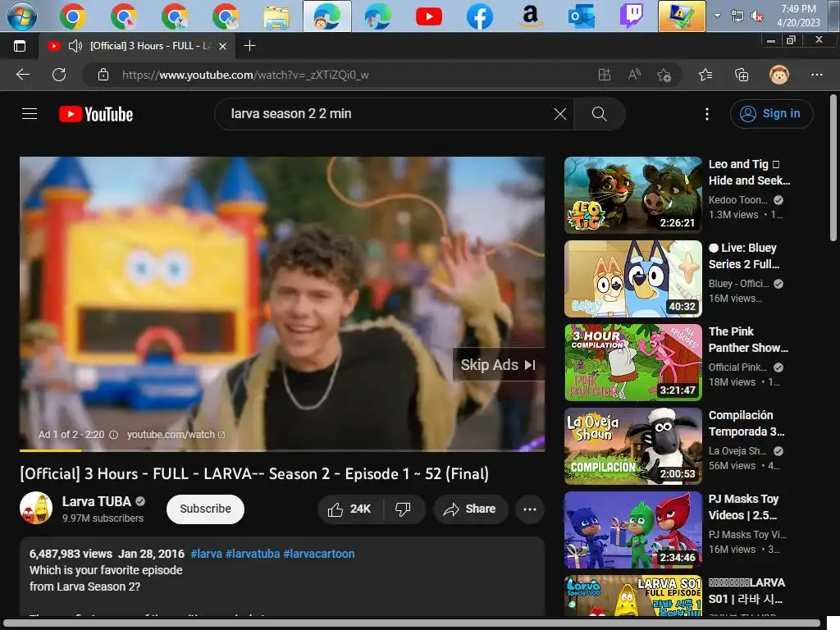Screen dimensions: 840x630
Task: Click the browser back arrow
Action: click(x=22, y=75)
